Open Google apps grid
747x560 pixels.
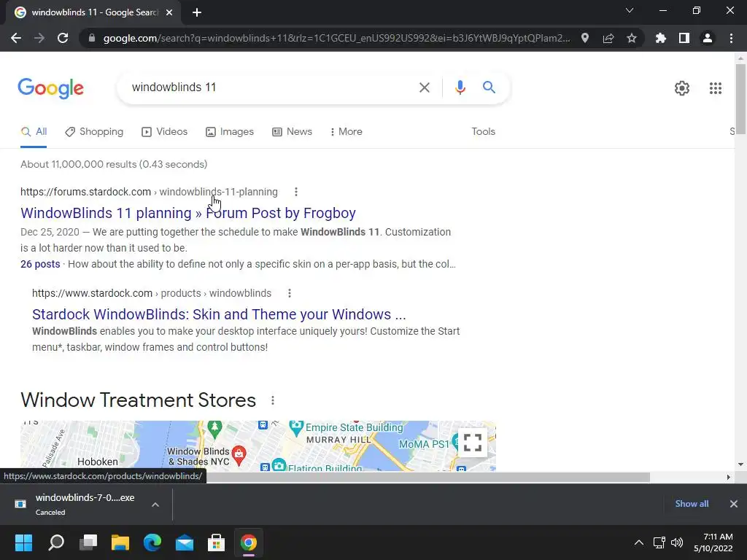pos(715,88)
